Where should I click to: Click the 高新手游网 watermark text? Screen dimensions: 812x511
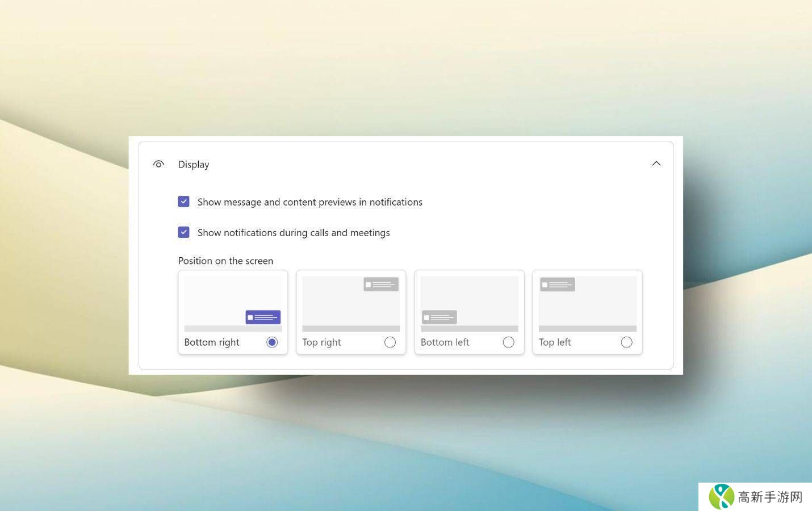(770, 497)
